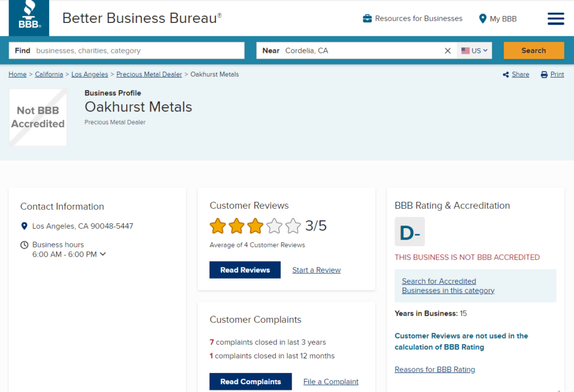Image resolution: width=574 pixels, height=392 pixels.
Task: Click the text Average of 4 Customer Reviews
Action: (x=257, y=245)
